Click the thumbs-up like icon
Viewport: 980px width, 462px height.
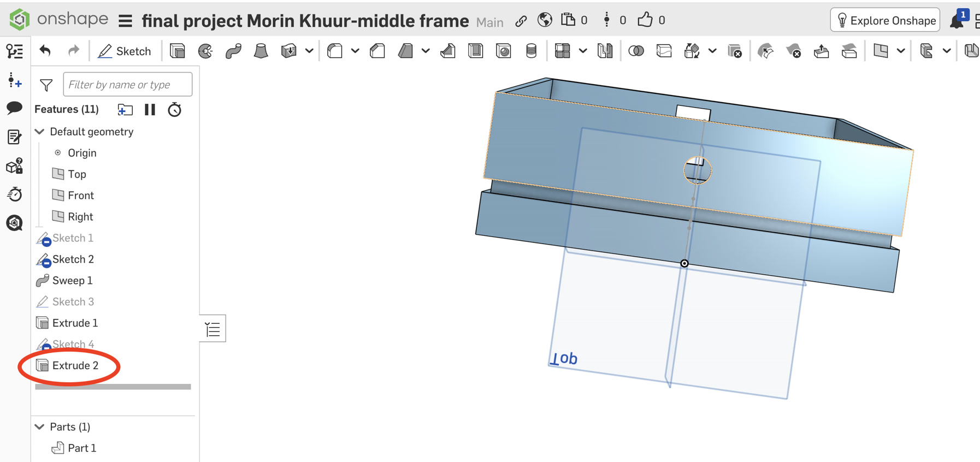[645, 20]
